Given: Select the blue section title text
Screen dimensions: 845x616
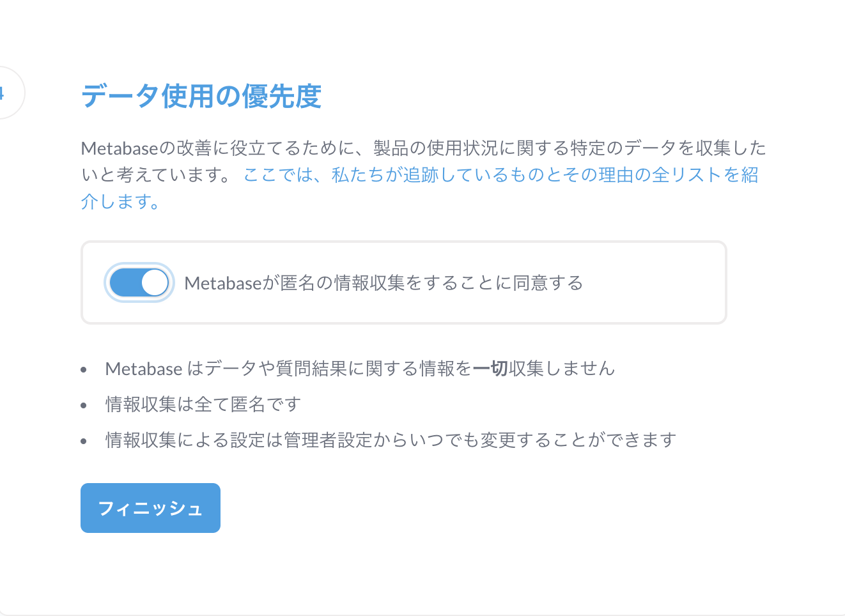Looking at the screenshot, I should click(201, 97).
